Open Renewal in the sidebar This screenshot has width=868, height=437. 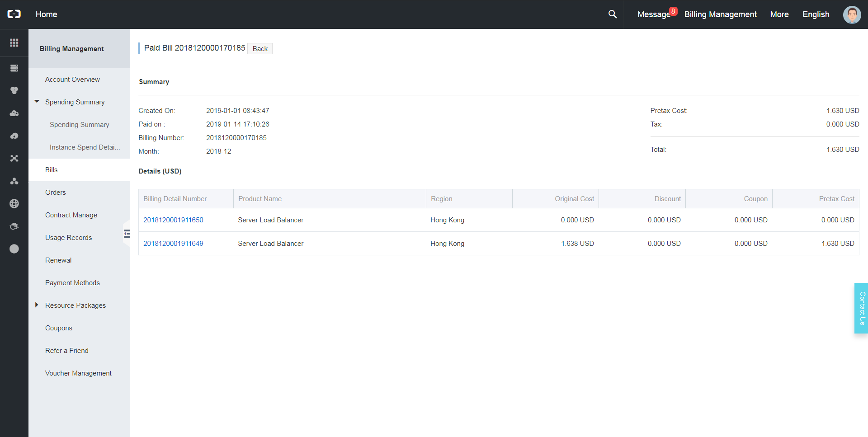pos(58,260)
